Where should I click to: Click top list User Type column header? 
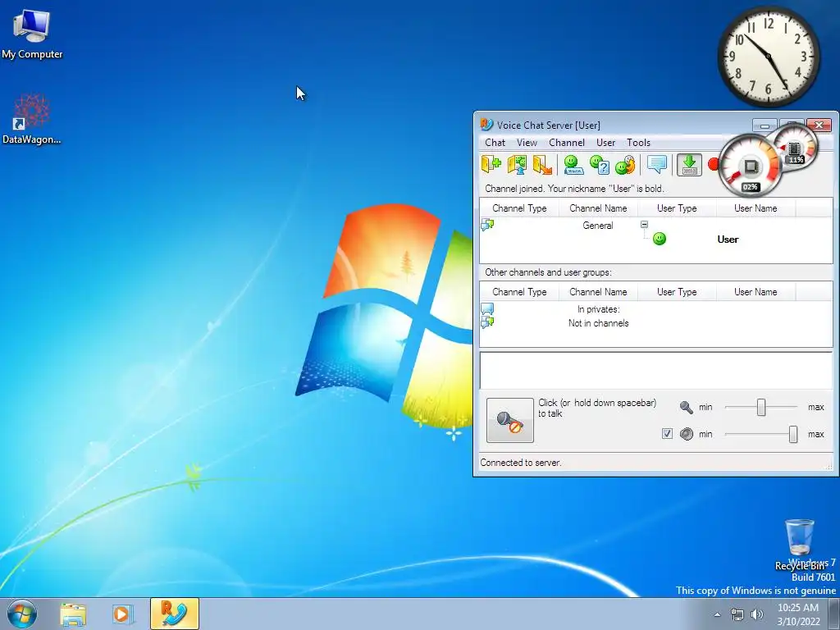(x=677, y=208)
